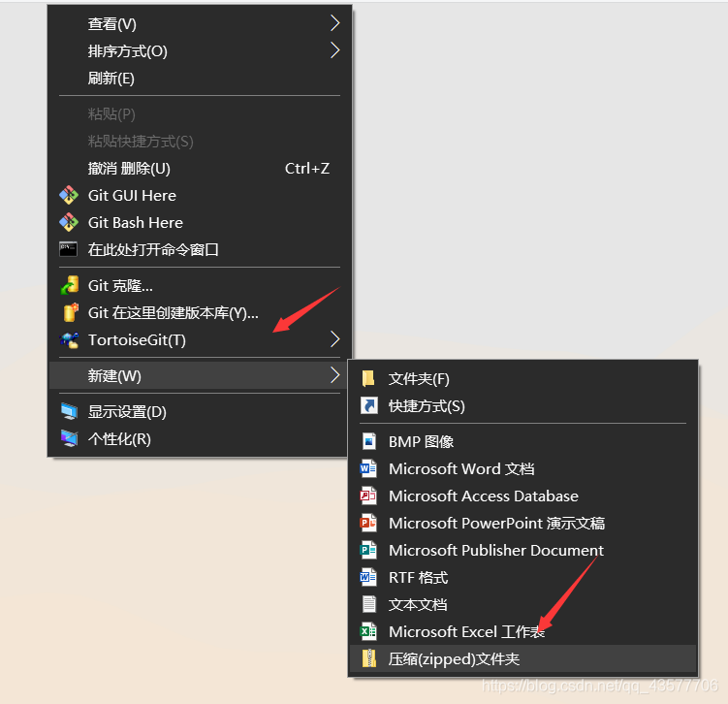Viewport: 728px width, 704px height.
Task: Click the Git clone icon
Action: click(x=69, y=285)
